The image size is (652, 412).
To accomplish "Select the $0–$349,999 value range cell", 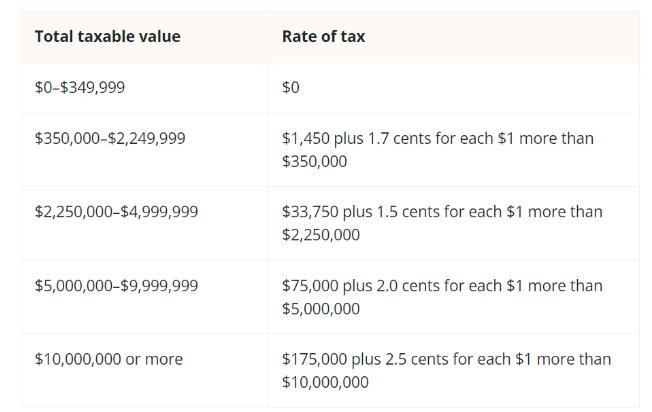I will (79, 88).
